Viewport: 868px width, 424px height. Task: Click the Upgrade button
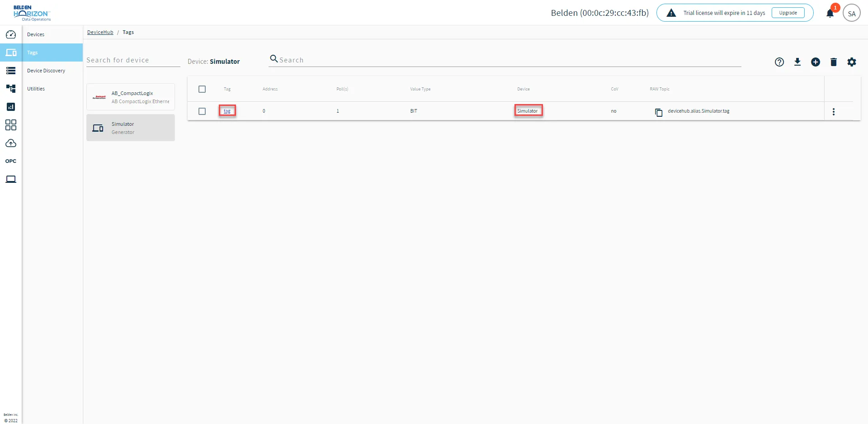click(788, 13)
